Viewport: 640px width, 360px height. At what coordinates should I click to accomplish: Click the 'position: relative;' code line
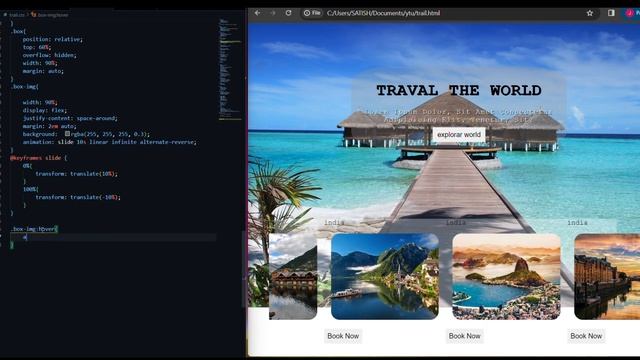[52, 39]
